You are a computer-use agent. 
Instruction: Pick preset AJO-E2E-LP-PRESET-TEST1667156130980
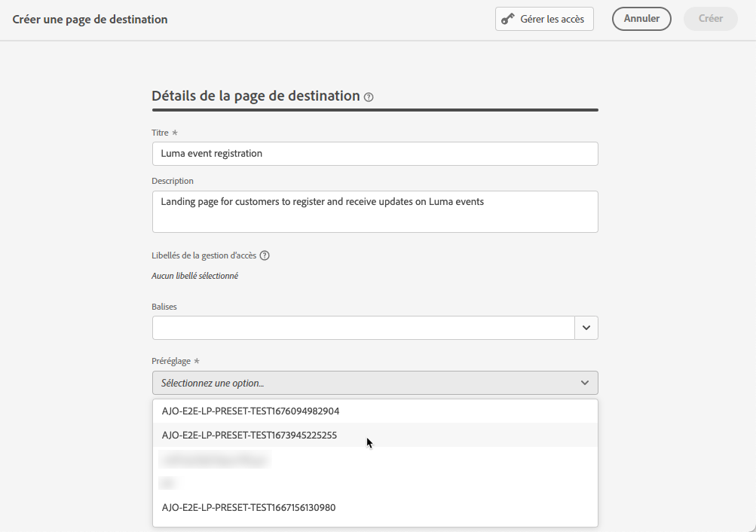tap(249, 507)
